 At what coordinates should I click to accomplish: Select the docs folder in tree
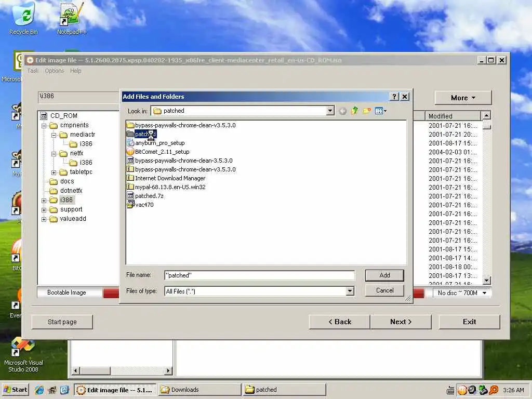point(67,181)
